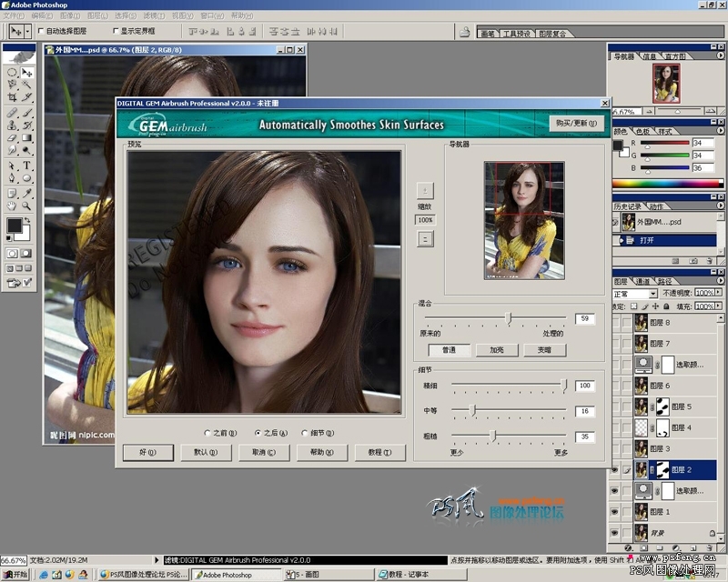Click the foreground color swatch in toolbox

point(14,226)
